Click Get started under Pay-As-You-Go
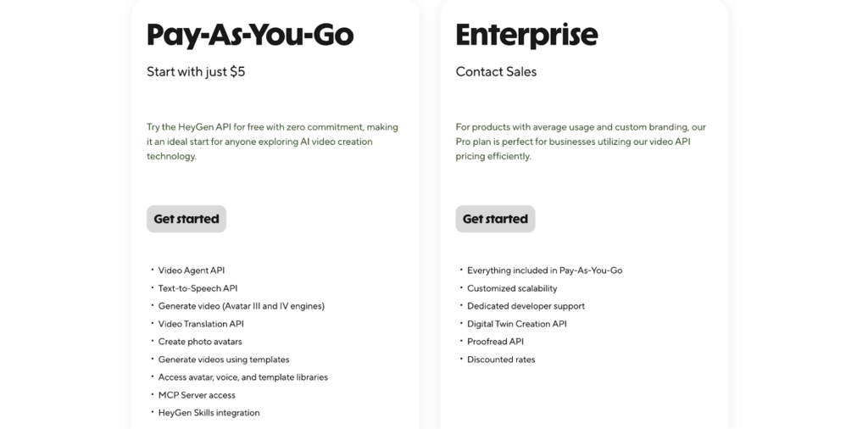This screenshot has width=868, height=429. coord(186,219)
